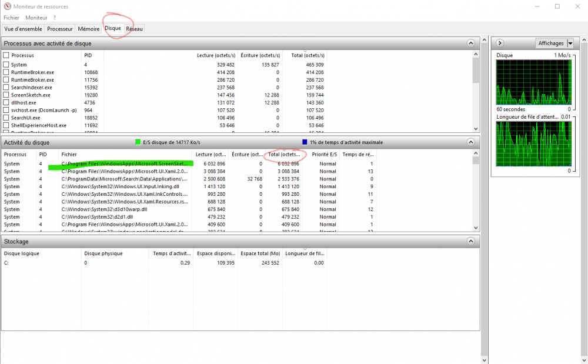Image resolution: width=588 pixels, height=364 pixels.
Task: Check the box next to SearchIndexer.exe
Action: click(6, 88)
